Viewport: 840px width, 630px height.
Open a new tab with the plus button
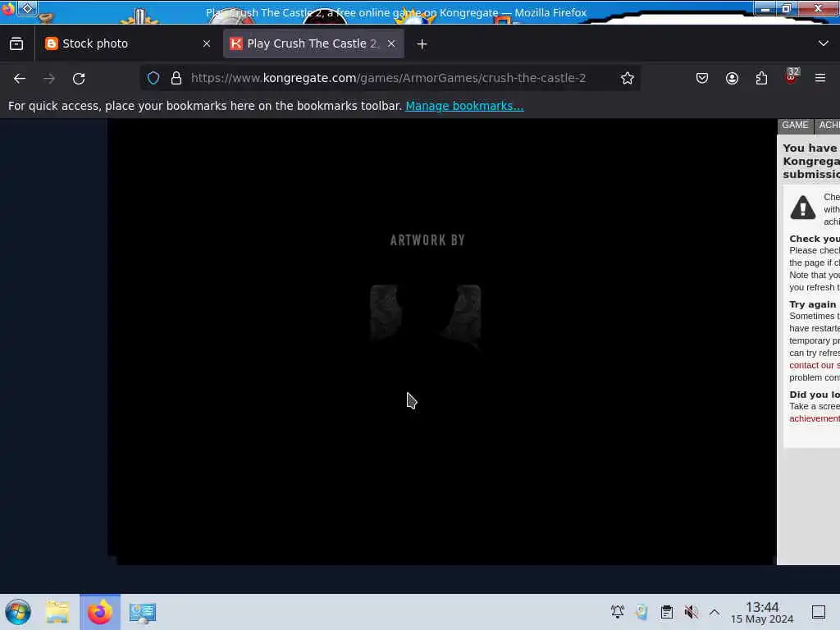422,44
